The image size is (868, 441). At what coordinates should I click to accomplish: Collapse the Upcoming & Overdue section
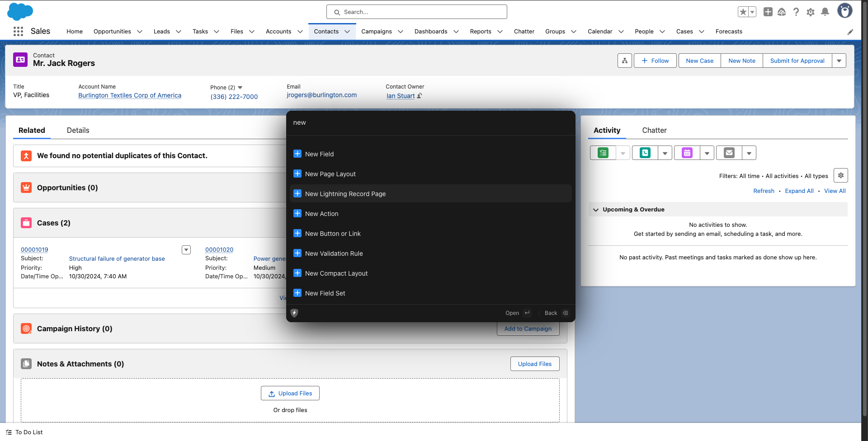click(x=596, y=210)
